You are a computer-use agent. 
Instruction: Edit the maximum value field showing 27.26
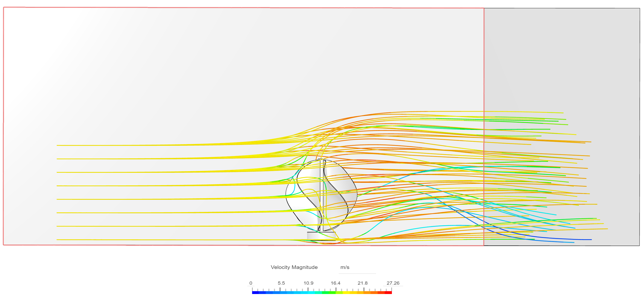click(x=393, y=283)
